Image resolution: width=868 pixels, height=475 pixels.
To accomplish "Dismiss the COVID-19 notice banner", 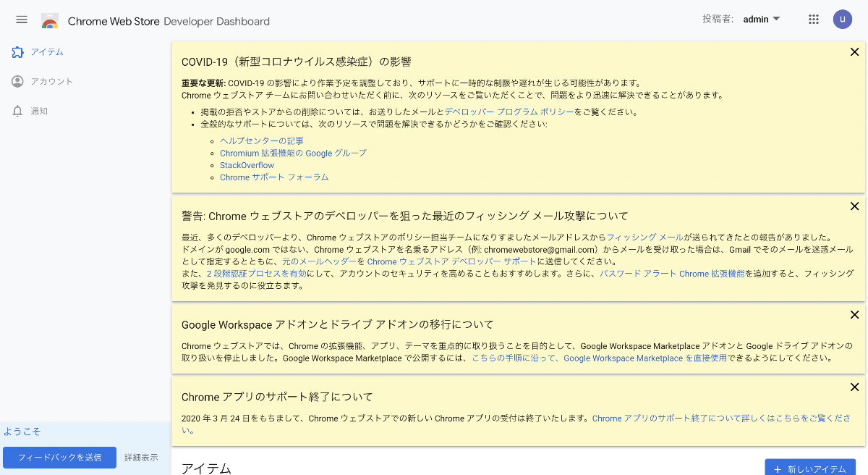I will (x=854, y=52).
